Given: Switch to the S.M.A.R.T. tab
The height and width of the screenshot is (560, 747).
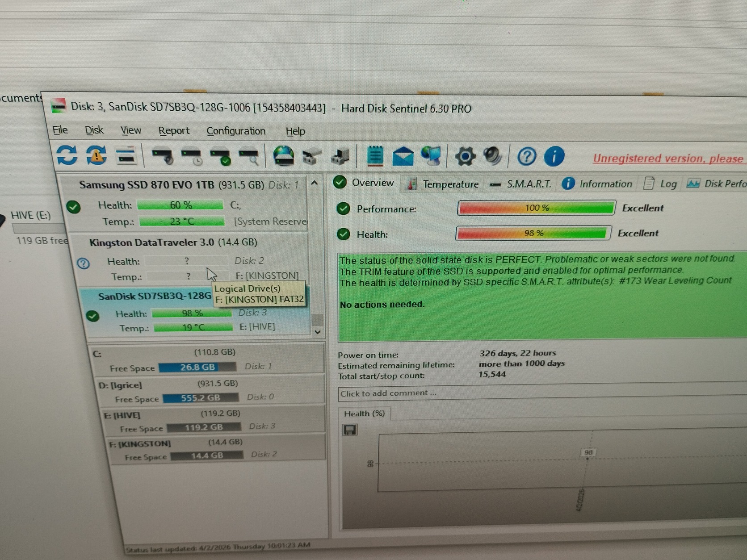Looking at the screenshot, I should [x=520, y=184].
